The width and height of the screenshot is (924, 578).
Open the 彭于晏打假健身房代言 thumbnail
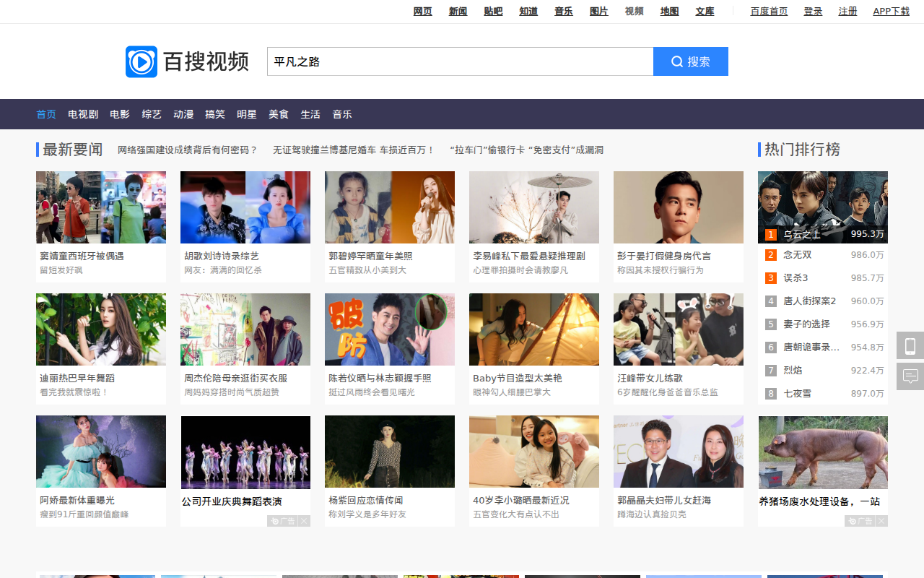click(679, 207)
